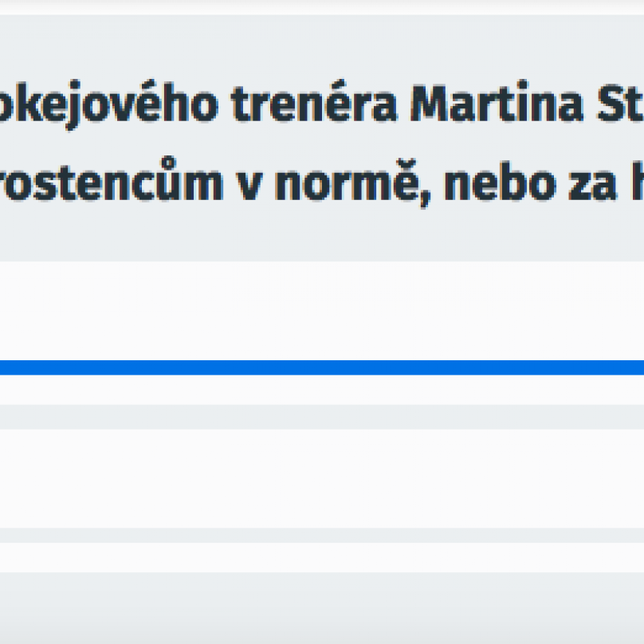Screen dimensions: 644x644
Task: Click the large white block under first gray divider
Action: pos(322,479)
